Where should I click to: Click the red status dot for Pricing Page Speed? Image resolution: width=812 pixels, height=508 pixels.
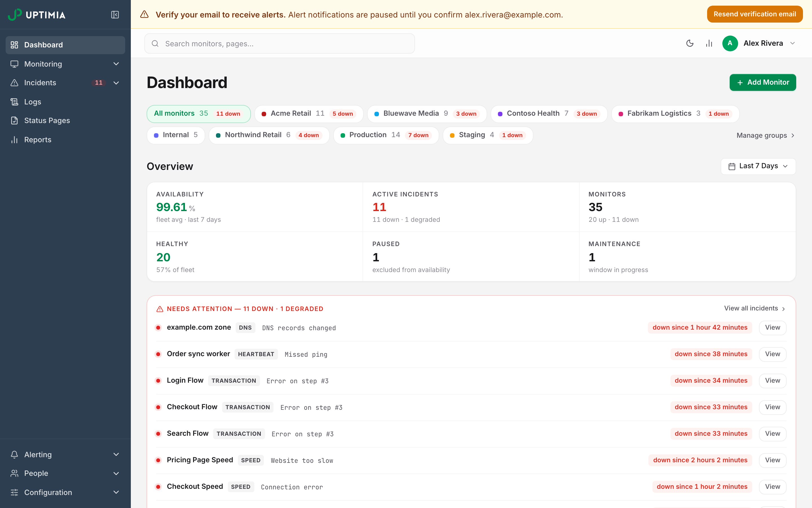click(x=158, y=460)
